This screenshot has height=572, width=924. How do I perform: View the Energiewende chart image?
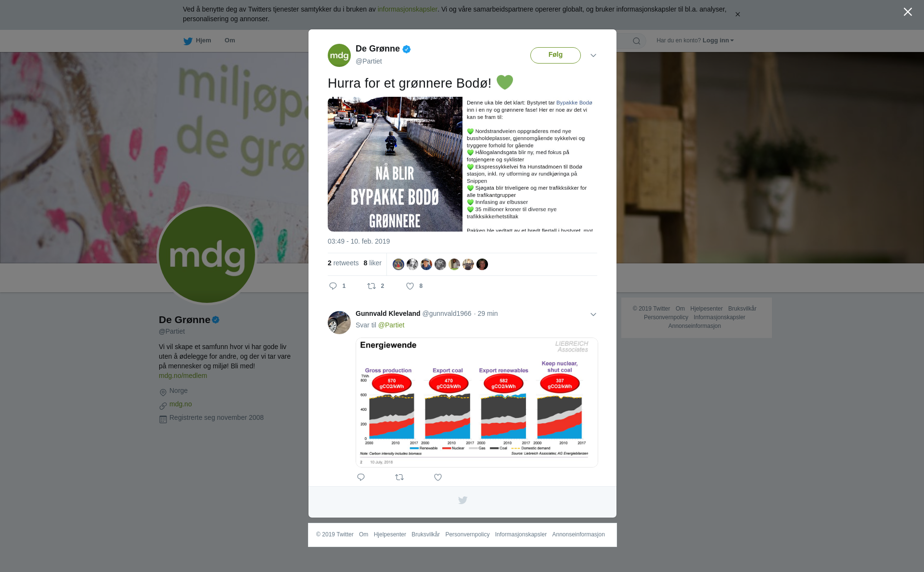(x=477, y=403)
